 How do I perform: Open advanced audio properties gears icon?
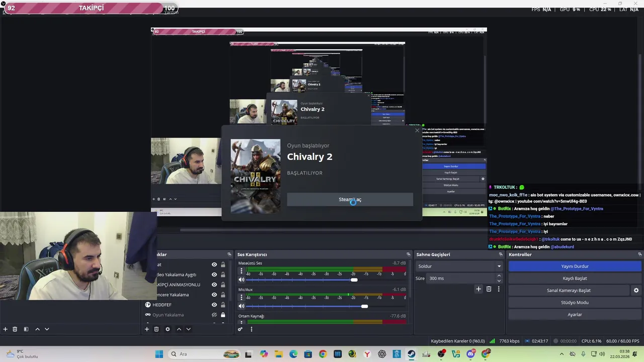coord(240,329)
